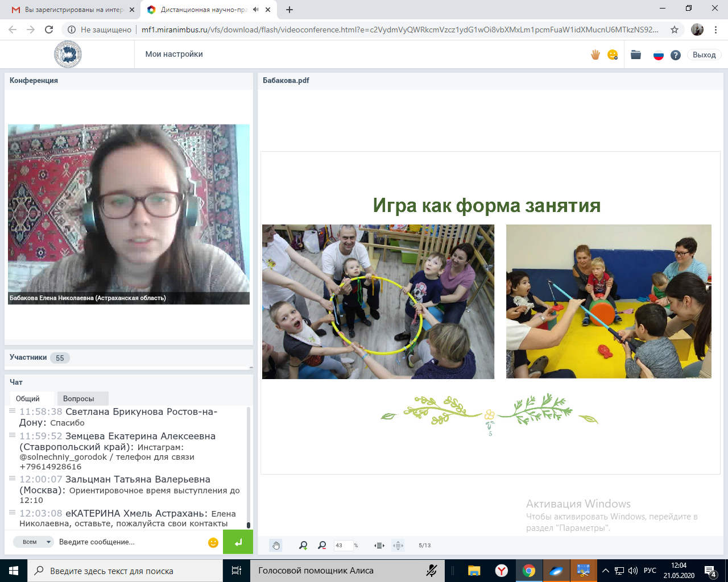Click the zoom percentage field

tap(343, 545)
